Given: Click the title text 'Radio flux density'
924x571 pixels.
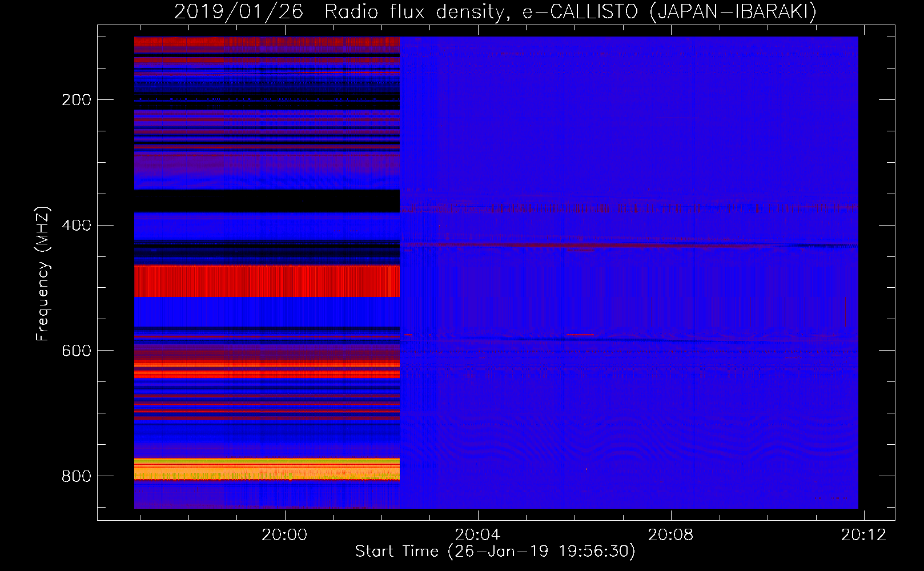Looking at the screenshot, I should (416, 11).
